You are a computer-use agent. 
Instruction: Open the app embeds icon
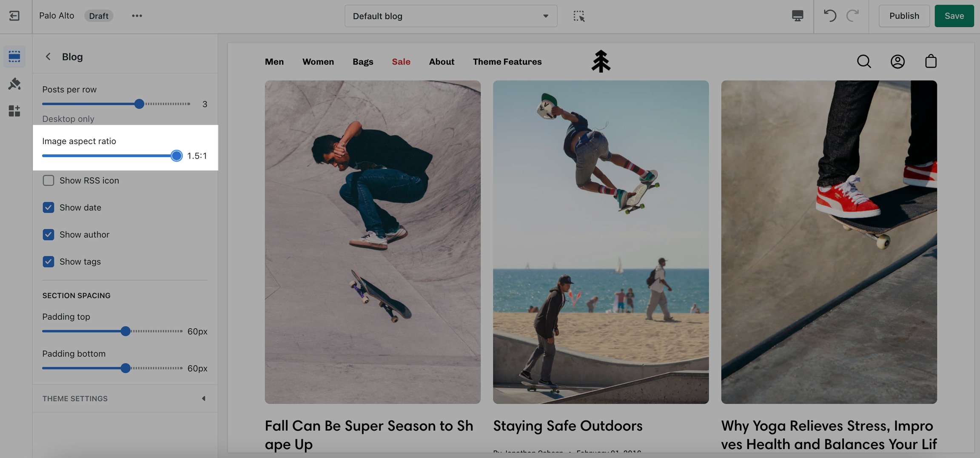[14, 111]
